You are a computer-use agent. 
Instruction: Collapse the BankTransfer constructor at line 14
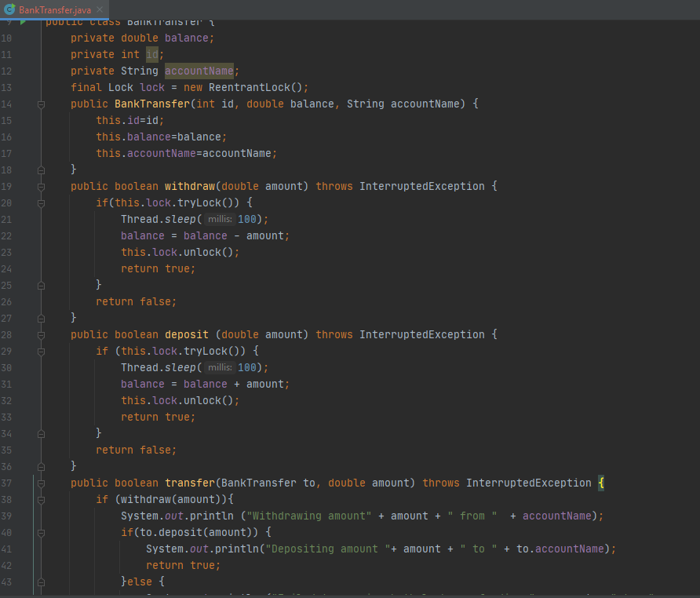pos(42,104)
